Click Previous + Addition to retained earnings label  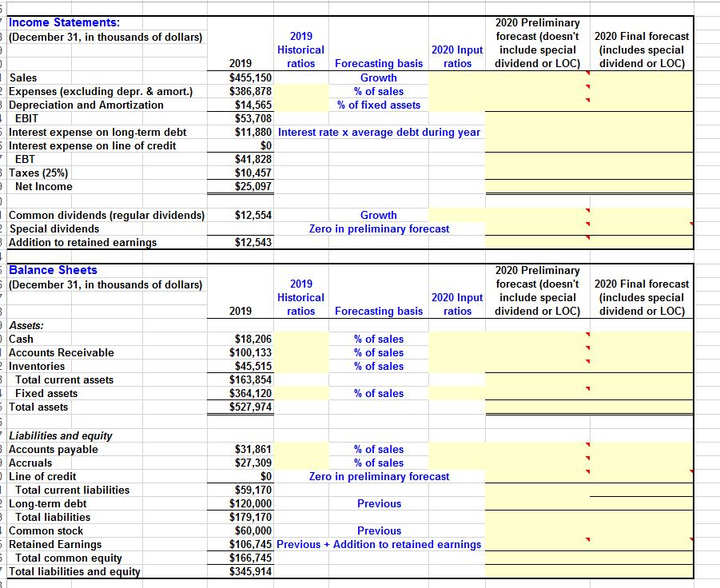tap(380, 544)
